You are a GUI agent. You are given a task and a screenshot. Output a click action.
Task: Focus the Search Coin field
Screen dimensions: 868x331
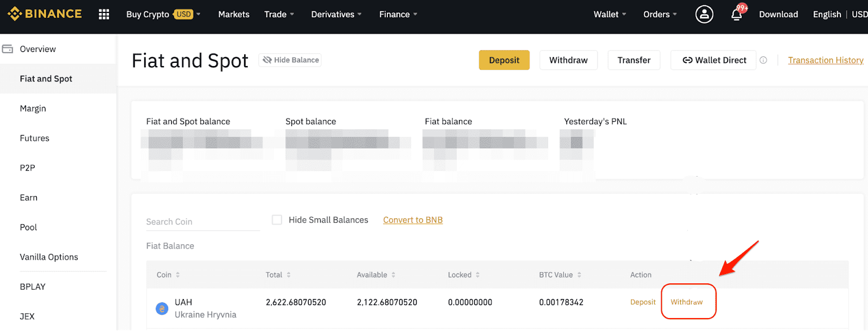[202, 222]
